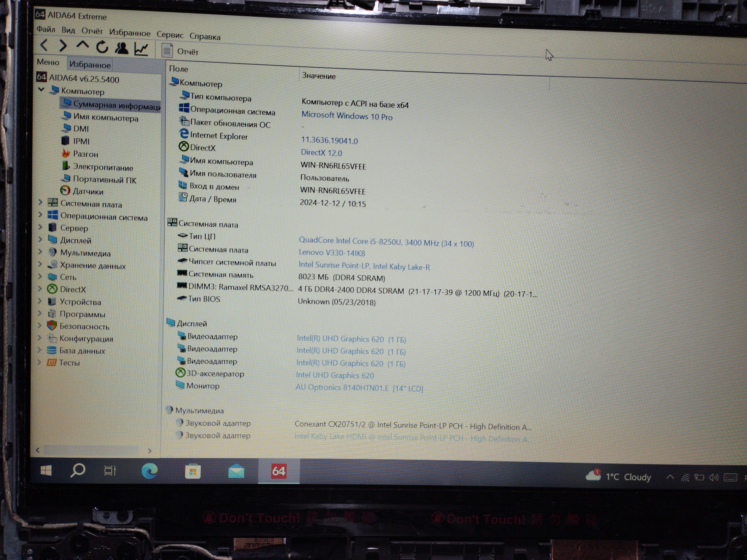Viewport: 747px width, 560px height.
Task: Switch to the Избранное sidebar tab
Action: (x=90, y=65)
